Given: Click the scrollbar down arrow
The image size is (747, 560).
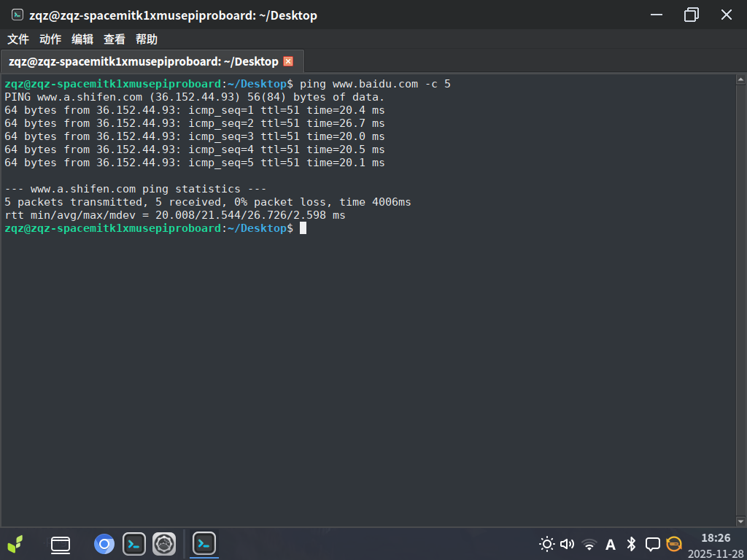Looking at the screenshot, I should [x=740, y=521].
